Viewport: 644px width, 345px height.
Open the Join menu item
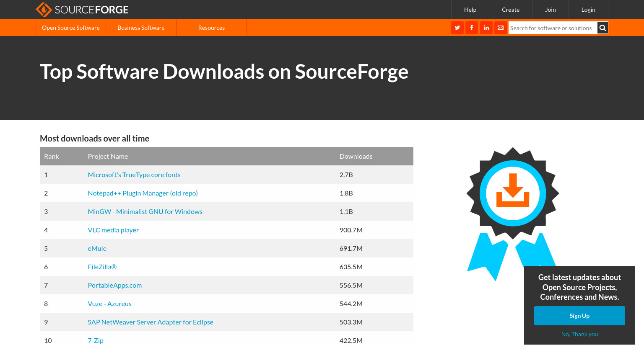coord(551,10)
